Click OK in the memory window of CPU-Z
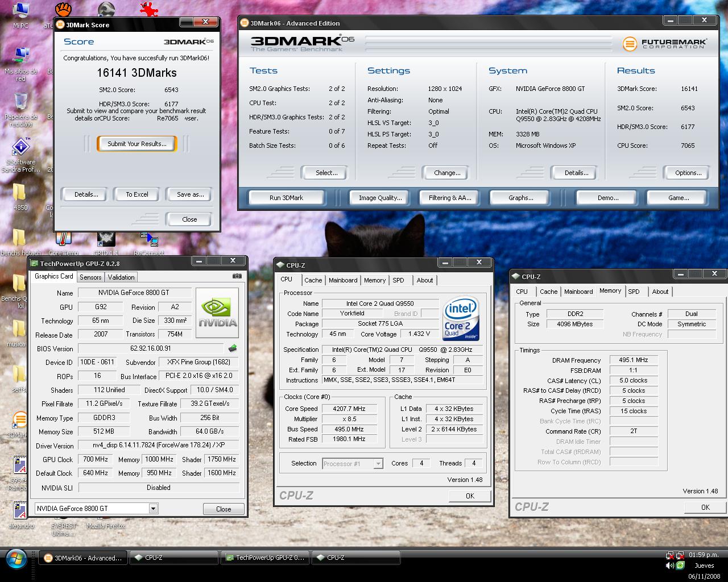Viewport: 728px width, 582px height. 705,507
